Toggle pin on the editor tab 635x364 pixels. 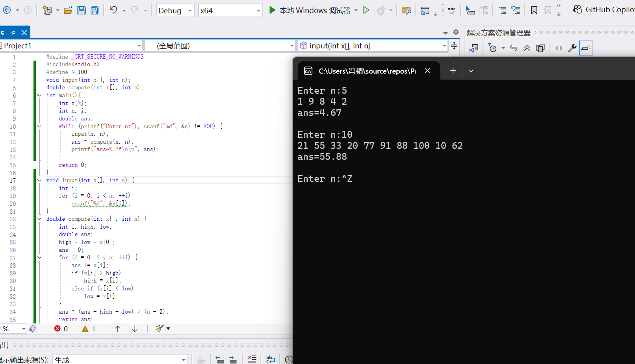tap(13, 33)
